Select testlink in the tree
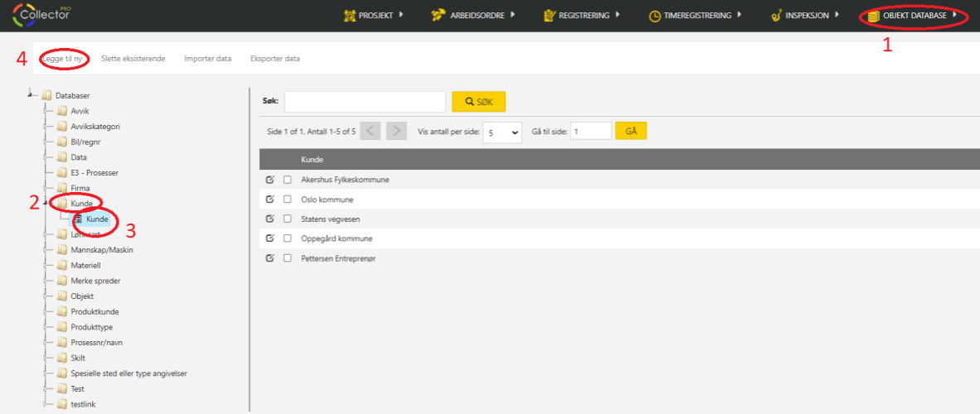Screen dimensions: 980x414 click(83, 404)
